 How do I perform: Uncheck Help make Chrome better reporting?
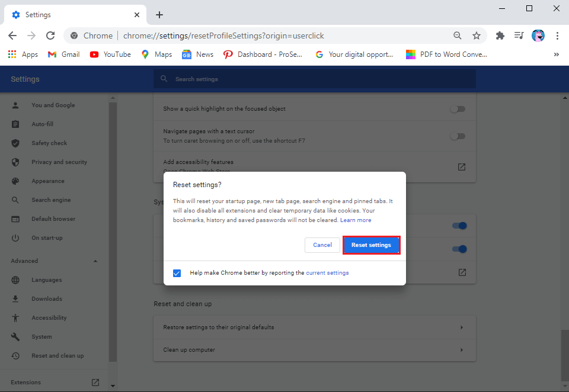177,273
